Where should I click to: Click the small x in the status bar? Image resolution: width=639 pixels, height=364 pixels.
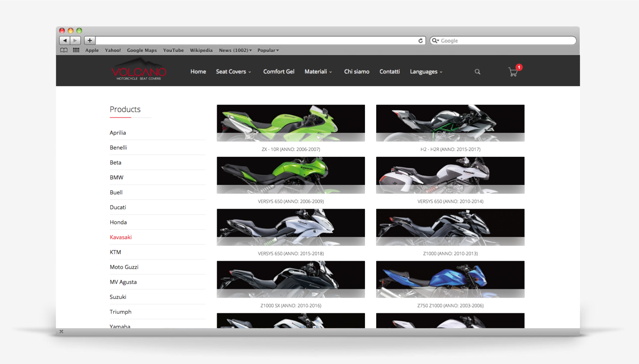pyautogui.click(x=61, y=332)
